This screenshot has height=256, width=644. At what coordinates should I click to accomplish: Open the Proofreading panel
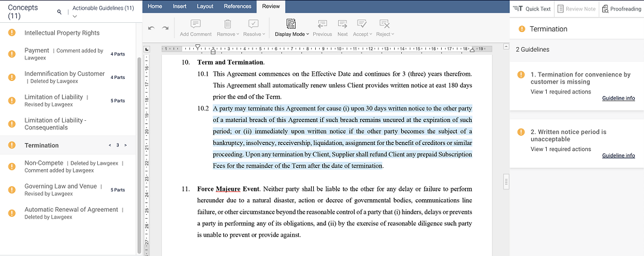coord(622,8)
